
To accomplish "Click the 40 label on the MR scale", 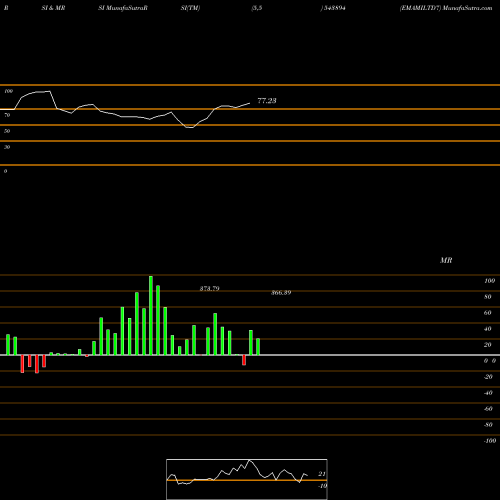I will coord(488,329).
